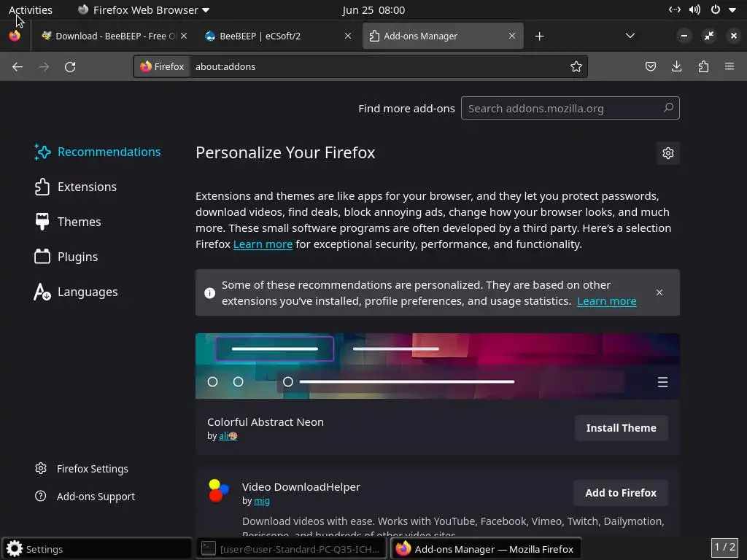Viewport: 747px width, 560px height.
Task: Follow Learn more link in personalized notice
Action: tap(607, 301)
